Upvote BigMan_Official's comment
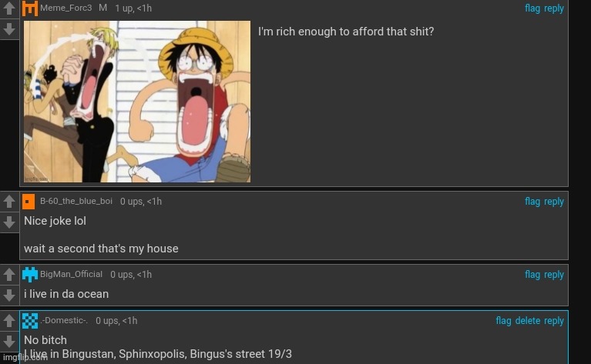 pos(8,275)
